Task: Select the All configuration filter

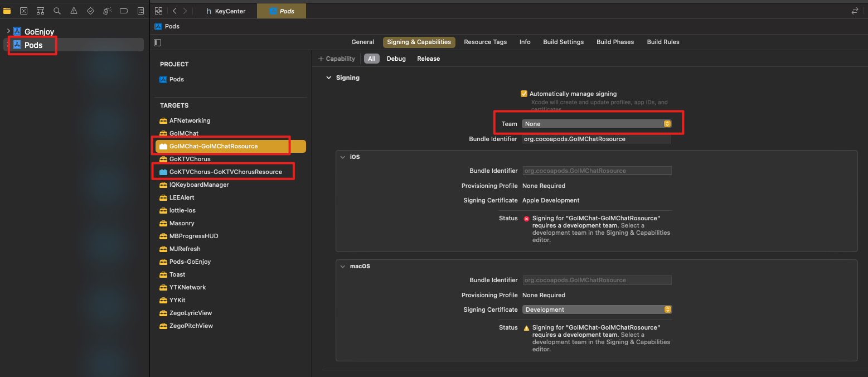Action: point(372,59)
